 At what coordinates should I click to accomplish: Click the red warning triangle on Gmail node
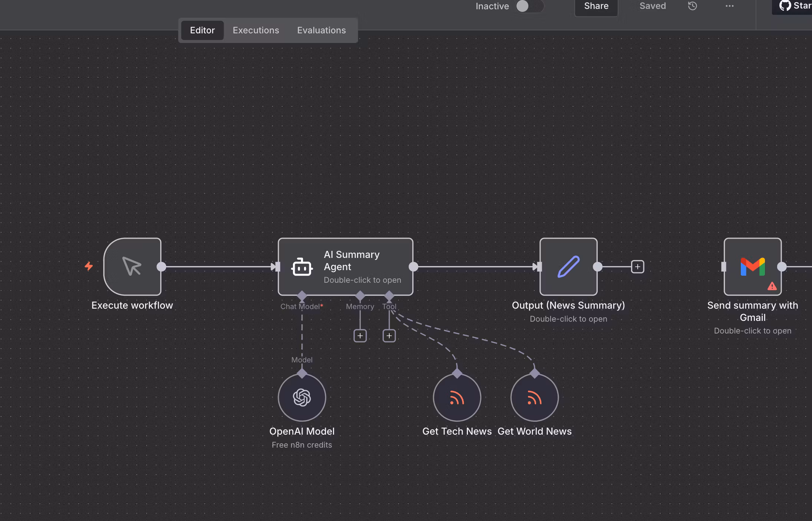tap(772, 286)
